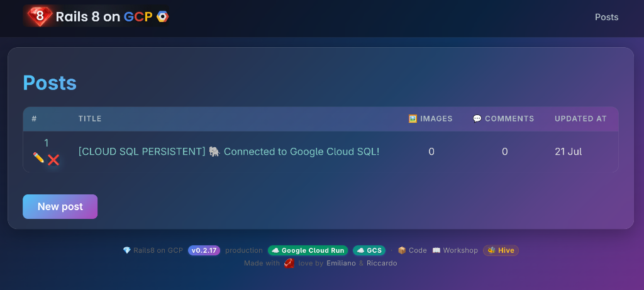Click the Posts page heading

[50, 83]
